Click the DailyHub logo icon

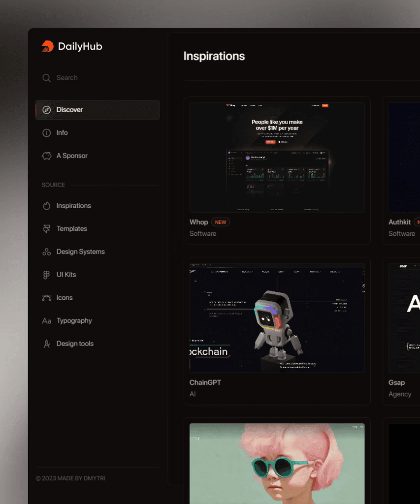tap(47, 46)
